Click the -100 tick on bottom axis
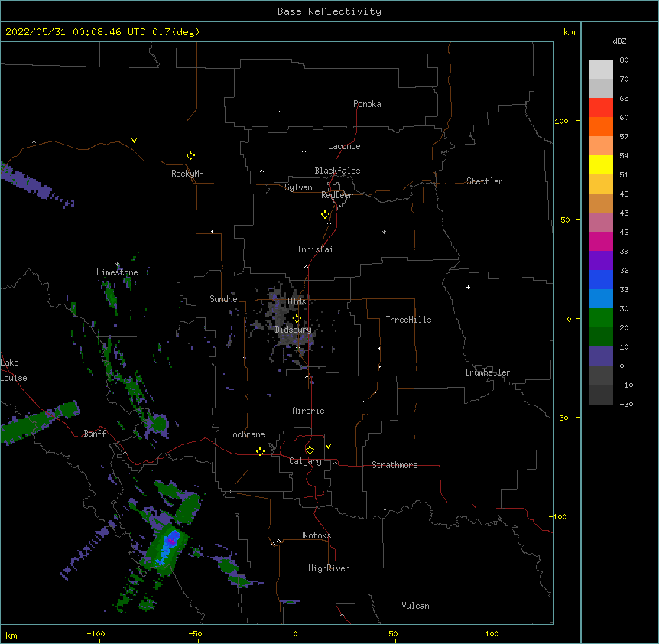 pos(96,633)
